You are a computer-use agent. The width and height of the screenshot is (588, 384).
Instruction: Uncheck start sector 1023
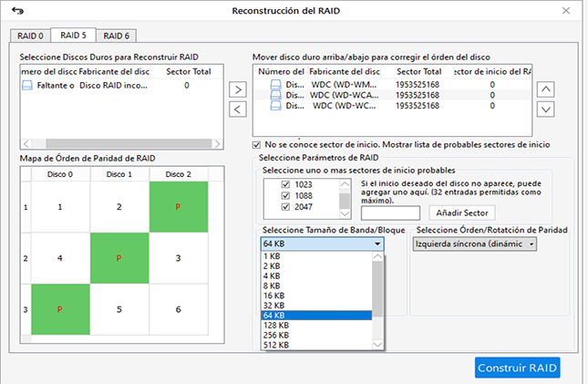[x=285, y=184]
